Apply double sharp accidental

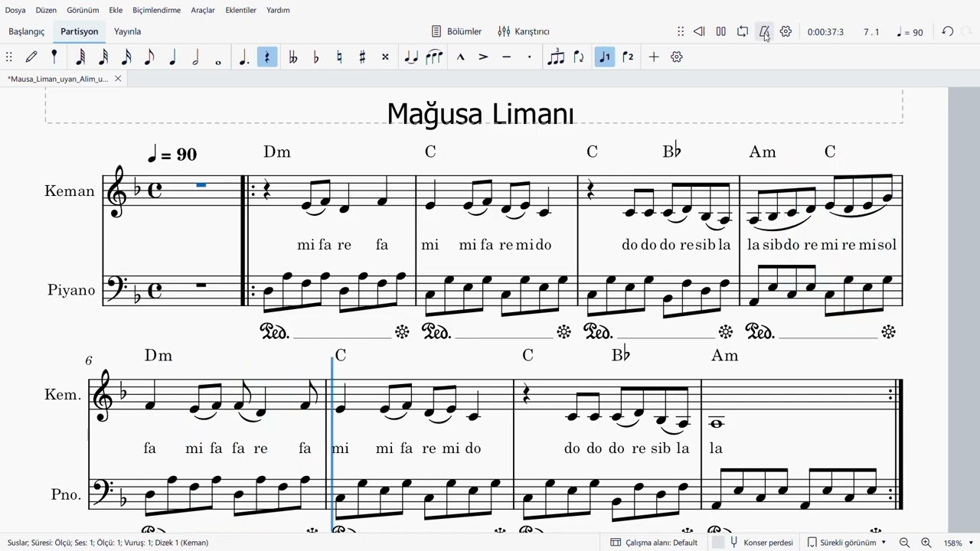385,57
